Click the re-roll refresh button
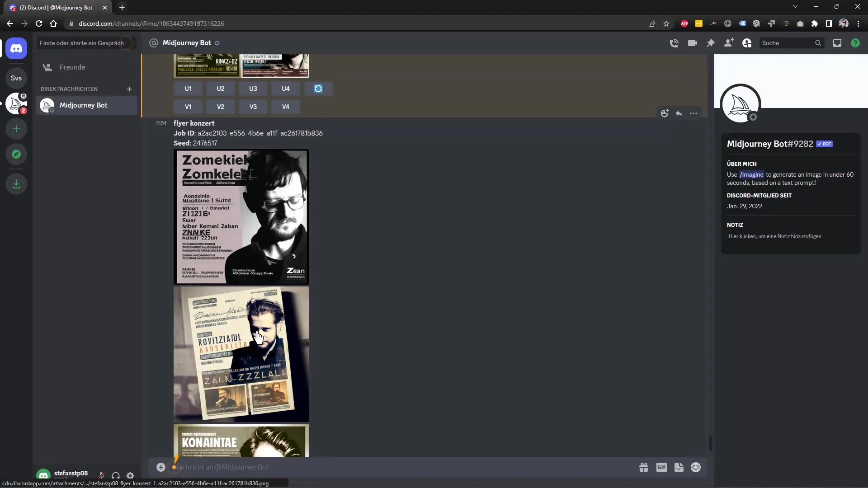The image size is (868, 488). point(318,89)
